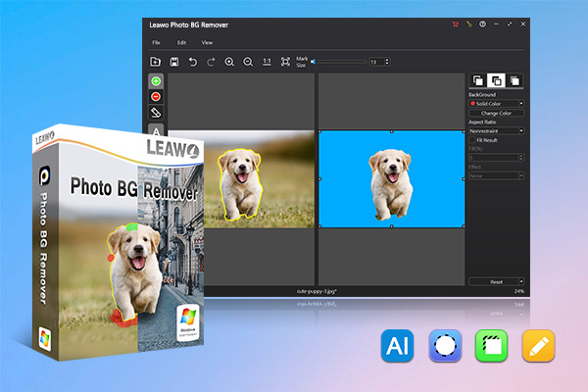
Task: Click the Change Color button
Action: pyautogui.click(x=496, y=113)
